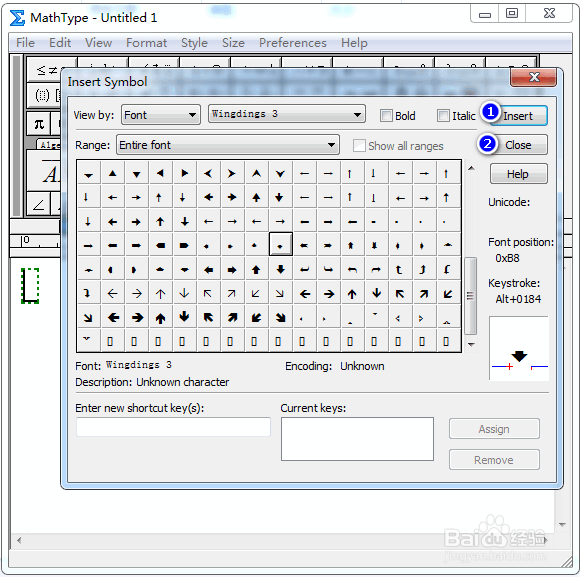The width and height of the screenshot is (580, 577).
Task: Select the large solid right-pointing triangle symbol
Action: [184, 173]
